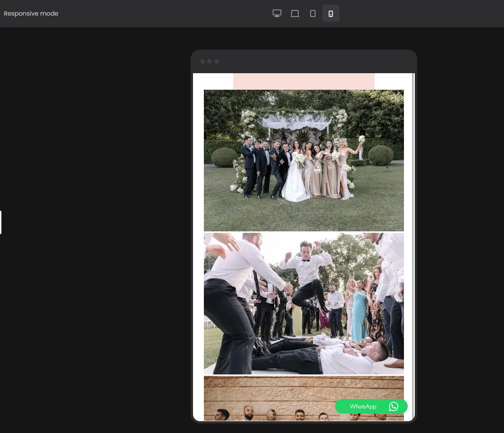This screenshot has width=504, height=433.
Task: Select the highlighted mobile phone viewport
Action: coord(330,13)
